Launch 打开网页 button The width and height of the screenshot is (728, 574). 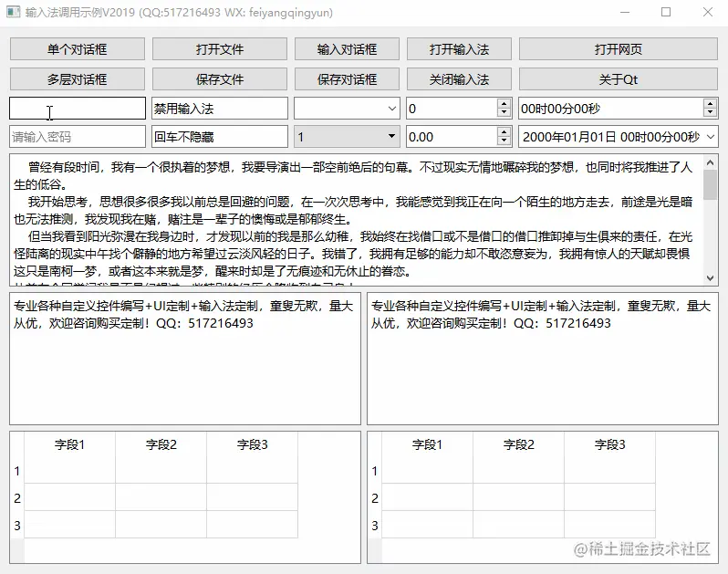(619, 49)
